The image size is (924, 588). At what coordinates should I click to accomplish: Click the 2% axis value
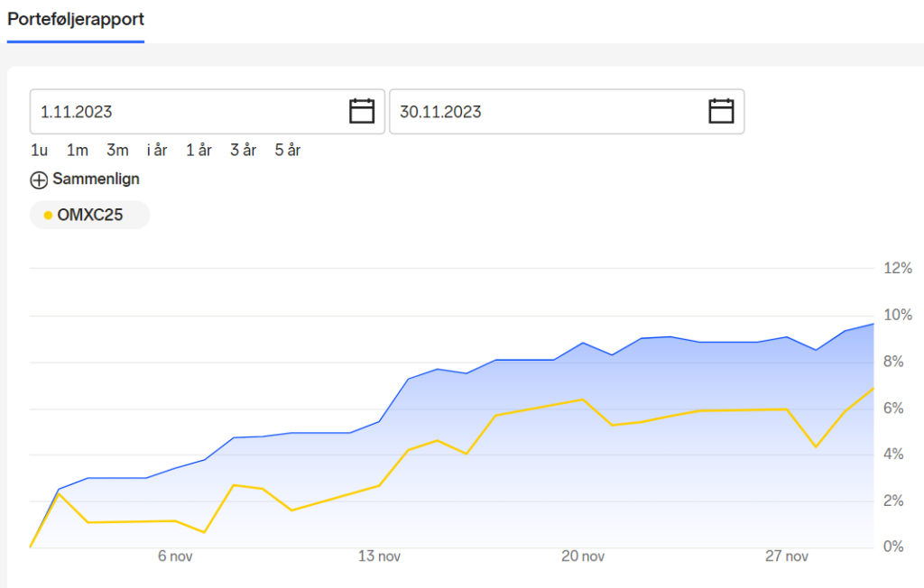[893, 501]
